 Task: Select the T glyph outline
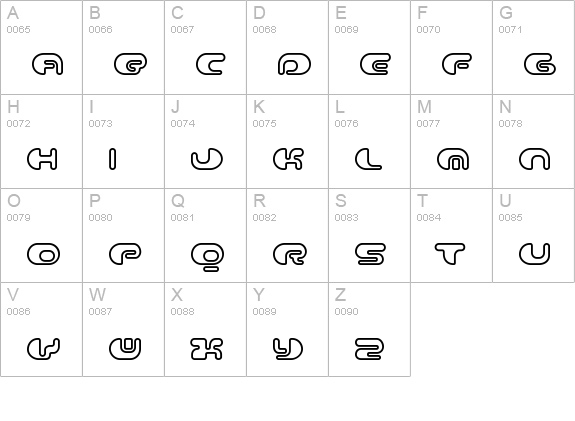point(450,254)
